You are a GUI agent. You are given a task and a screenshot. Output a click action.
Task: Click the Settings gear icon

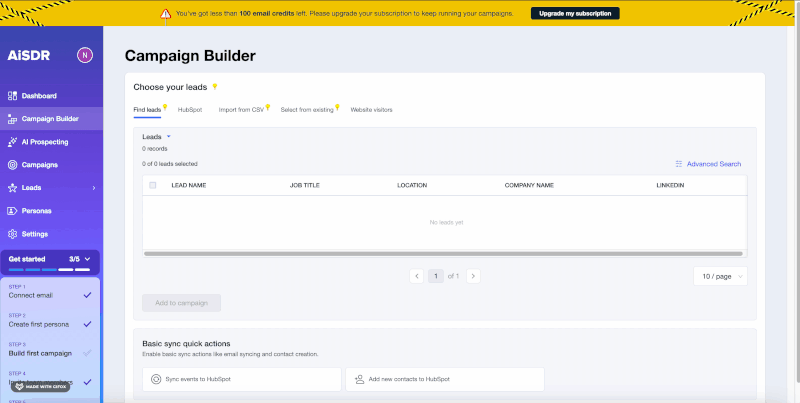(12, 234)
